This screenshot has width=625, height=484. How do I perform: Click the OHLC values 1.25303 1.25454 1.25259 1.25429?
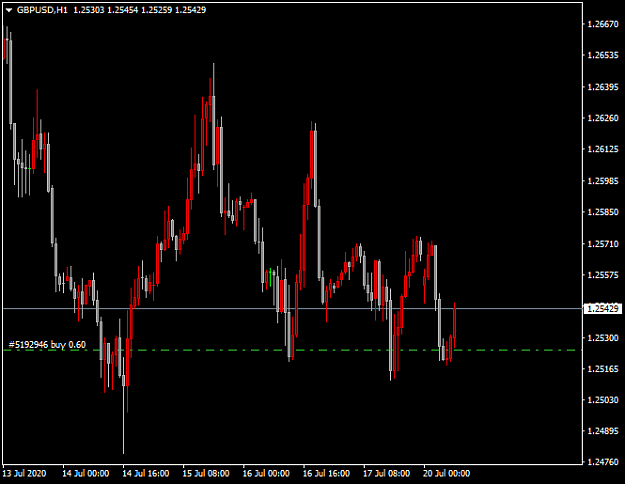[140, 10]
